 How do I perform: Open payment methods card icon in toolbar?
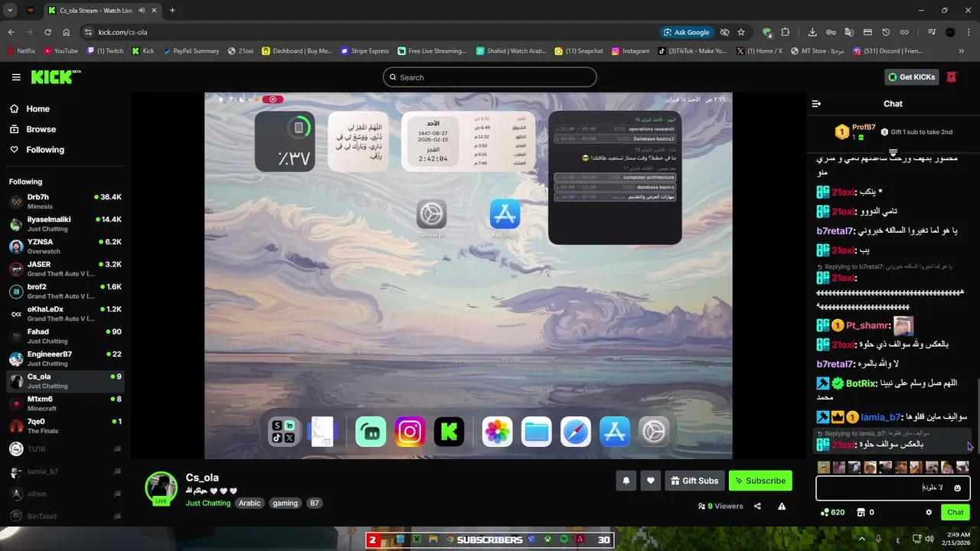(867, 32)
